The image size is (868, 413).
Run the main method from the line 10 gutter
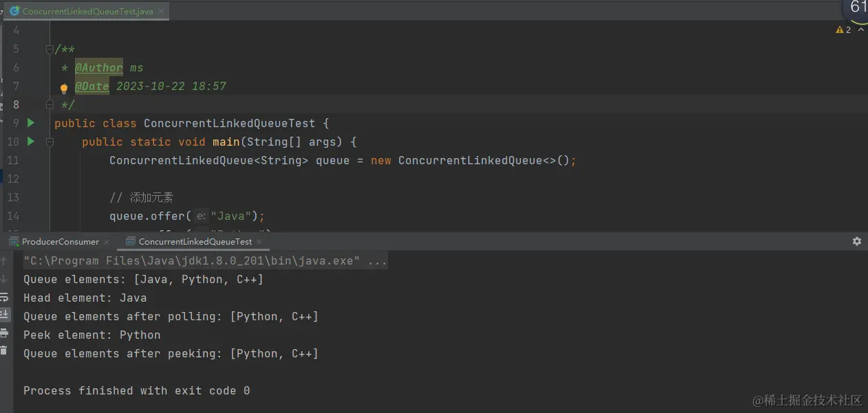pyautogui.click(x=30, y=142)
